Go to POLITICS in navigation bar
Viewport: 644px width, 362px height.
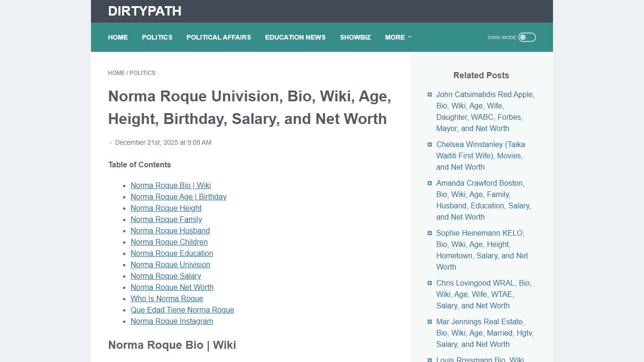(x=157, y=37)
